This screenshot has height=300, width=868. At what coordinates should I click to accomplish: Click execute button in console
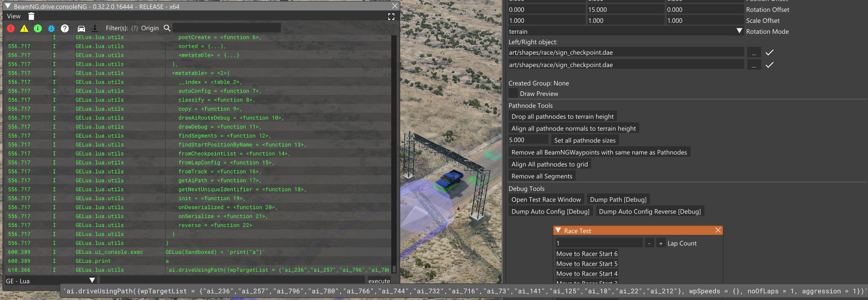[379, 281]
